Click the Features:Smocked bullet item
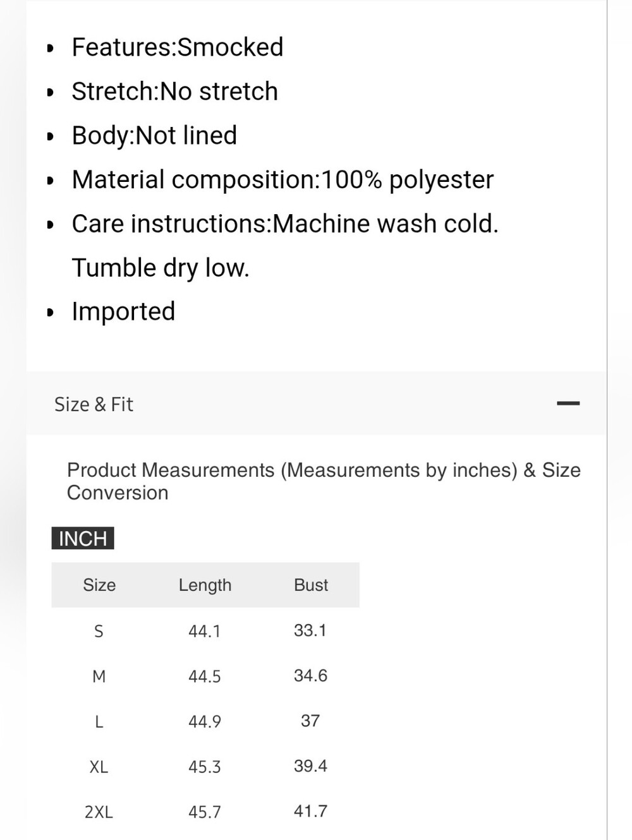632x840 pixels. pos(178,47)
